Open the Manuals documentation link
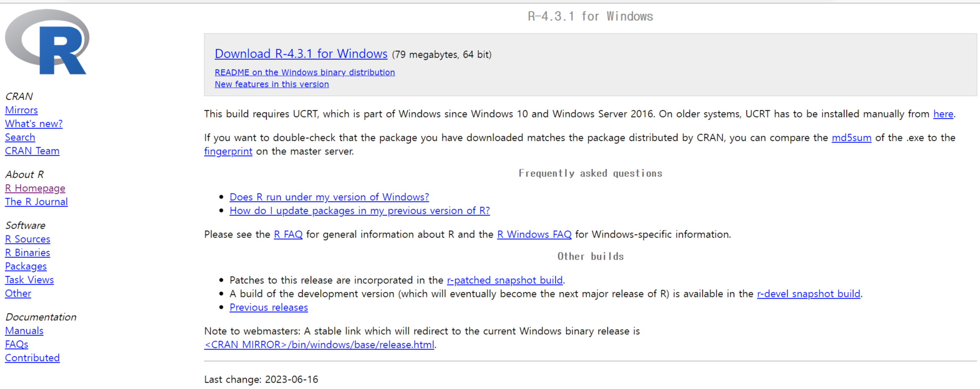This screenshot has height=389, width=980. pyautogui.click(x=24, y=331)
